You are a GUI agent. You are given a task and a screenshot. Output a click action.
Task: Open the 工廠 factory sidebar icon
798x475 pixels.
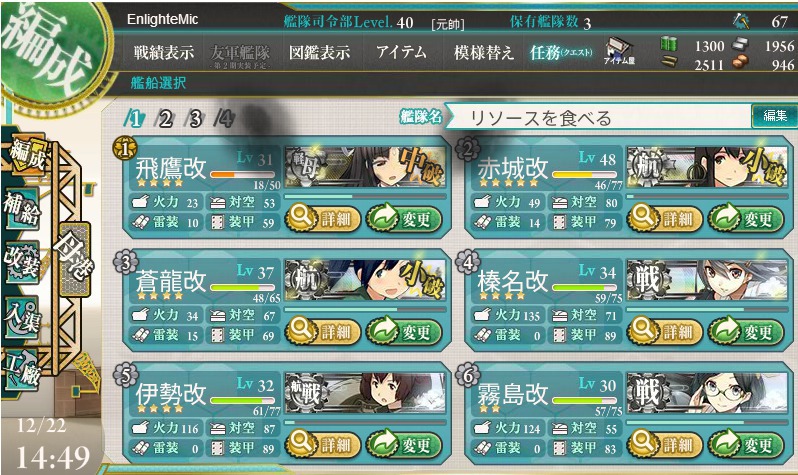coord(21,370)
